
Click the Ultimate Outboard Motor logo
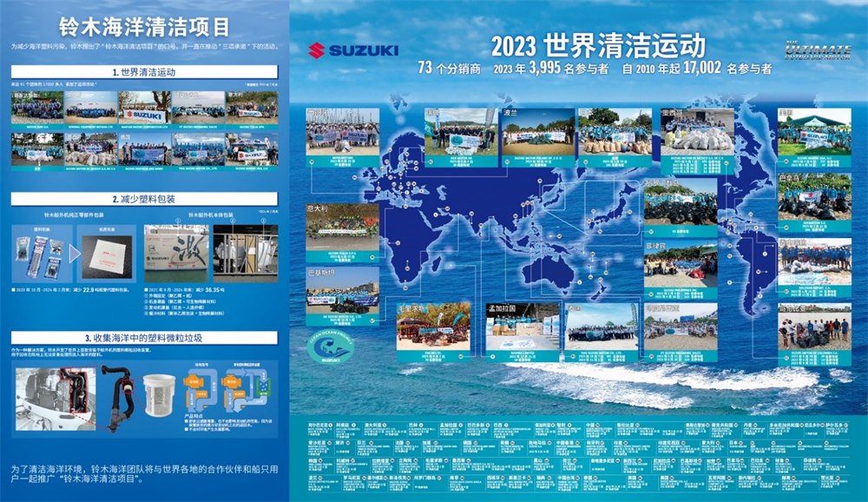[x=818, y=50]
